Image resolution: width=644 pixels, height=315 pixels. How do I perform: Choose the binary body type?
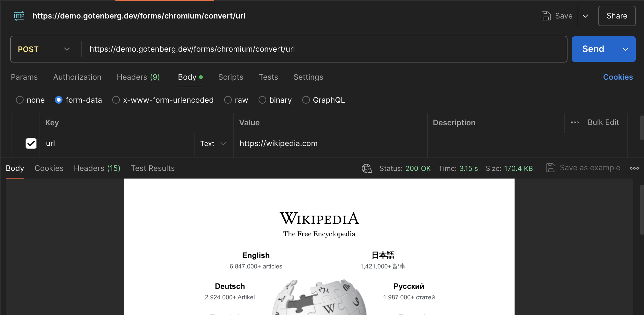[x=262, y=100]
